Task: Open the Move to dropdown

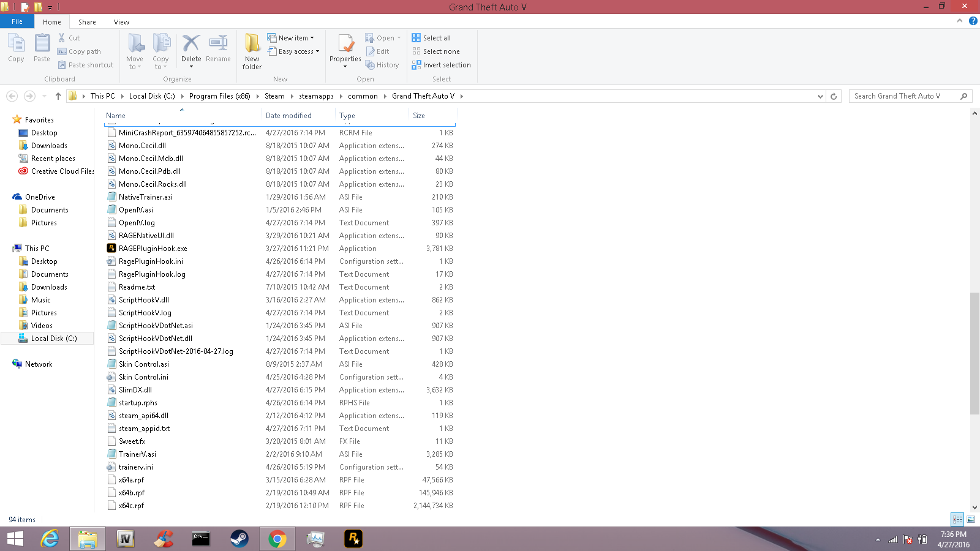Action: tap(135, 63)
